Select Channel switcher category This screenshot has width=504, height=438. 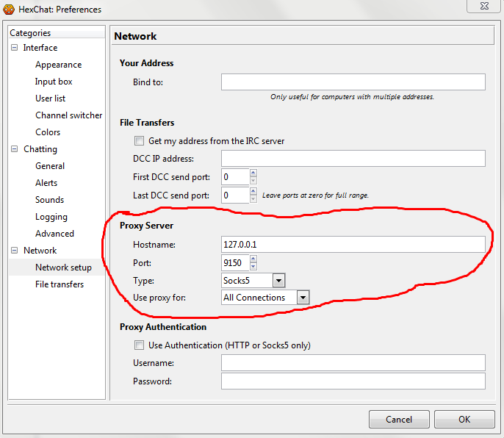tap(68, 115)
